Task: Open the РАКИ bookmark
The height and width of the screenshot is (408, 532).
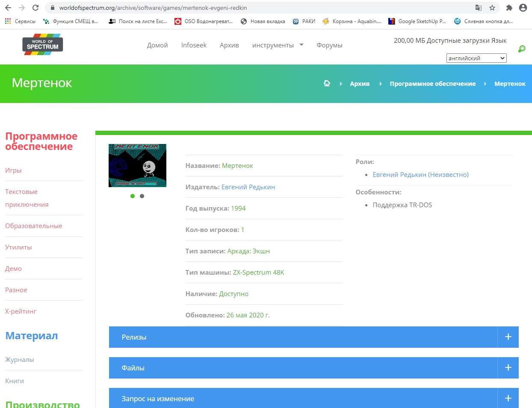Action: 304,21
